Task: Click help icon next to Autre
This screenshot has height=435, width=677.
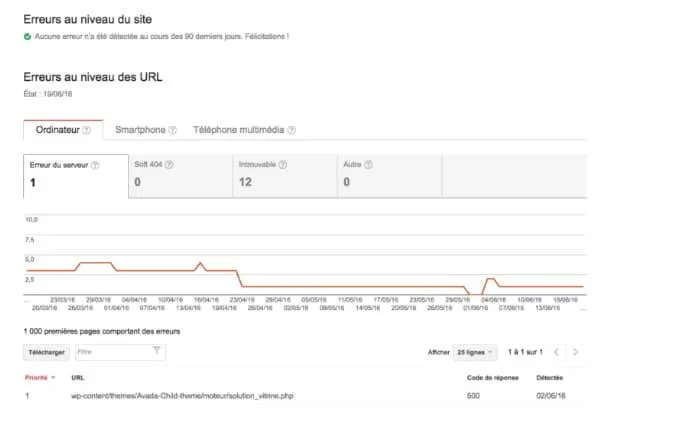Action: tap(370, 165)
